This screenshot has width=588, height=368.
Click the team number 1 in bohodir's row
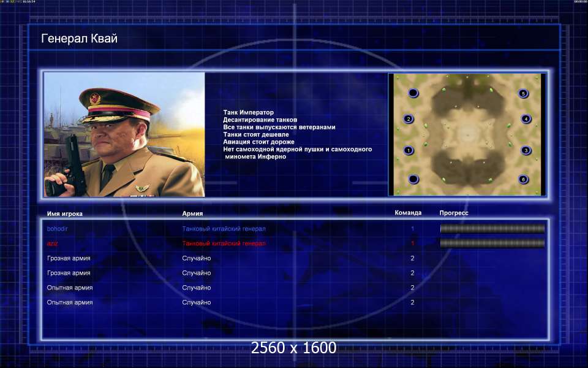412,229
